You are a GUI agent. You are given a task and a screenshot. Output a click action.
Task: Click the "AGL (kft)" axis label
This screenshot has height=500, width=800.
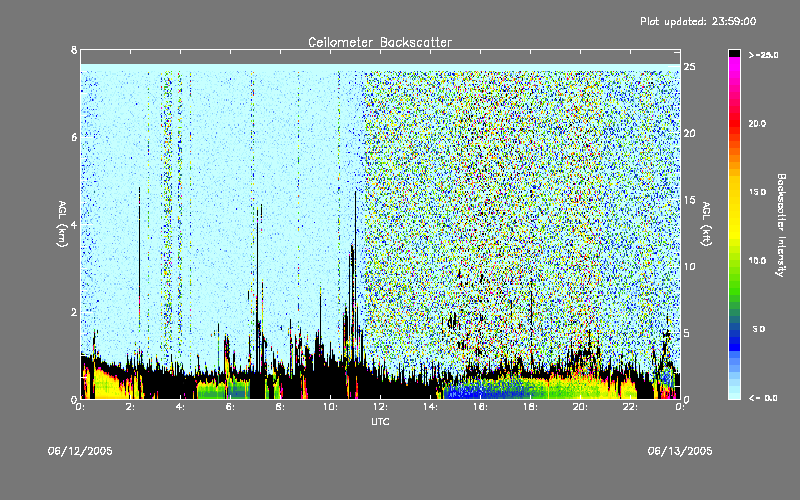point(706,223)
